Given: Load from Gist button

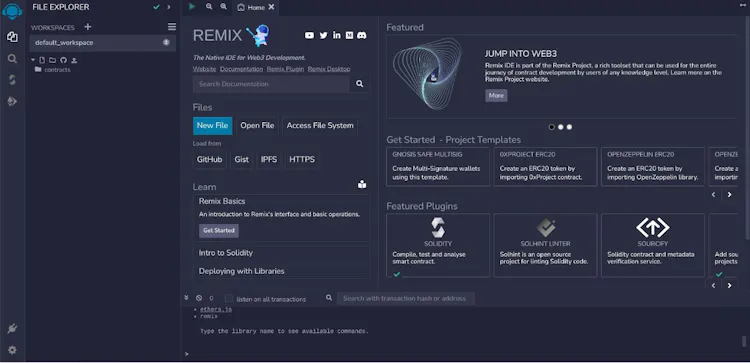Looking at the screenshot, I should [242, 159].
